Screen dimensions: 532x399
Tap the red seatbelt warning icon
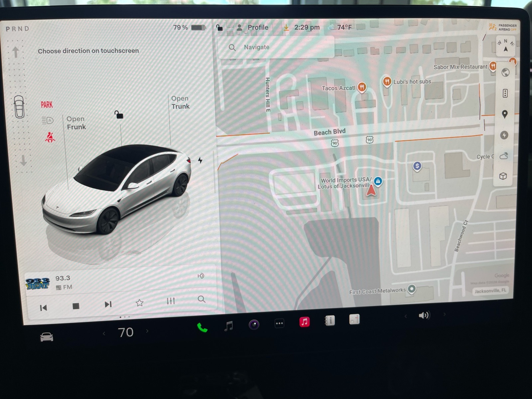[x=50, y=137]
